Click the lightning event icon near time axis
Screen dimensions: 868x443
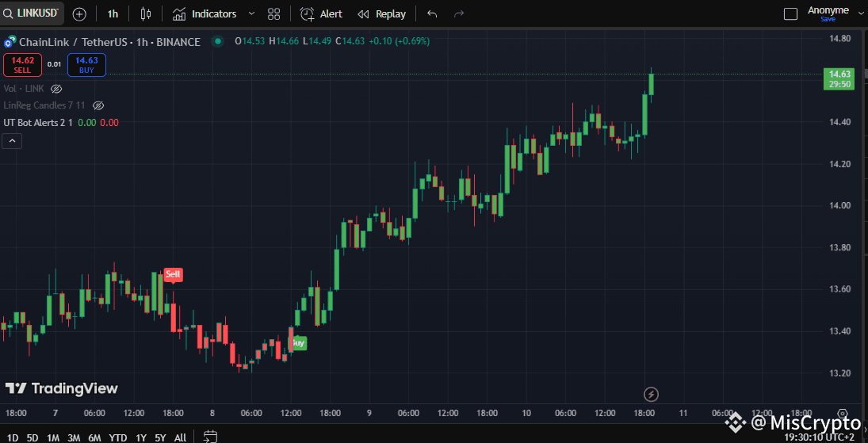tap(651, 395)
